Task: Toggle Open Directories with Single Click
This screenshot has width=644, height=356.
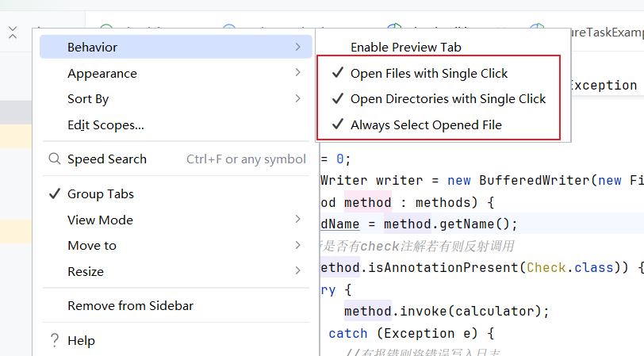Action: click(x=448, y=99)
